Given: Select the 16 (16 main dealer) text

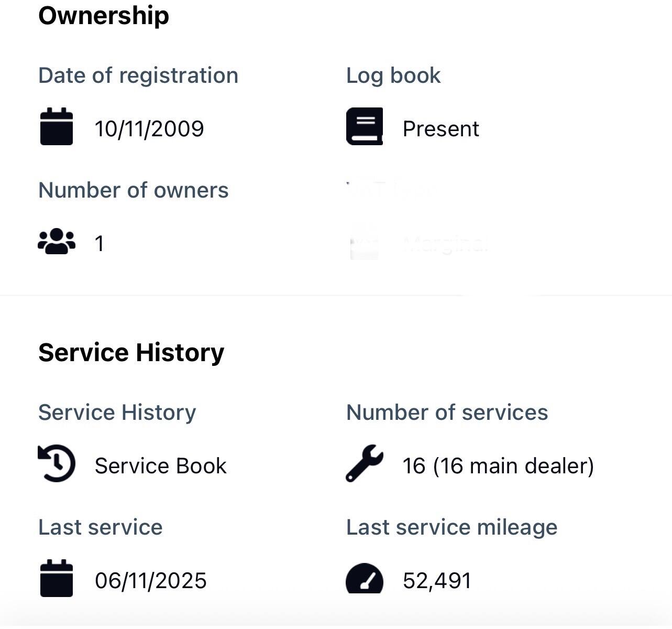Looking at the screenshot, I should [498, 466].
